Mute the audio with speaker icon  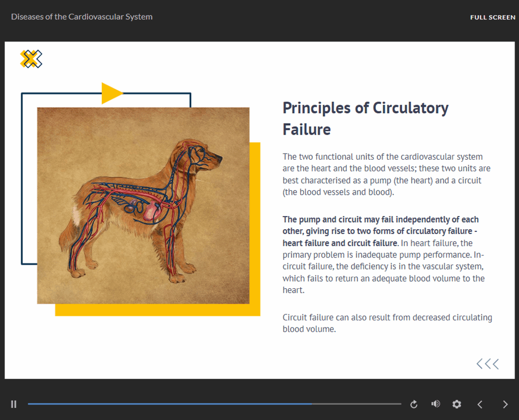(x=435, y=404)
